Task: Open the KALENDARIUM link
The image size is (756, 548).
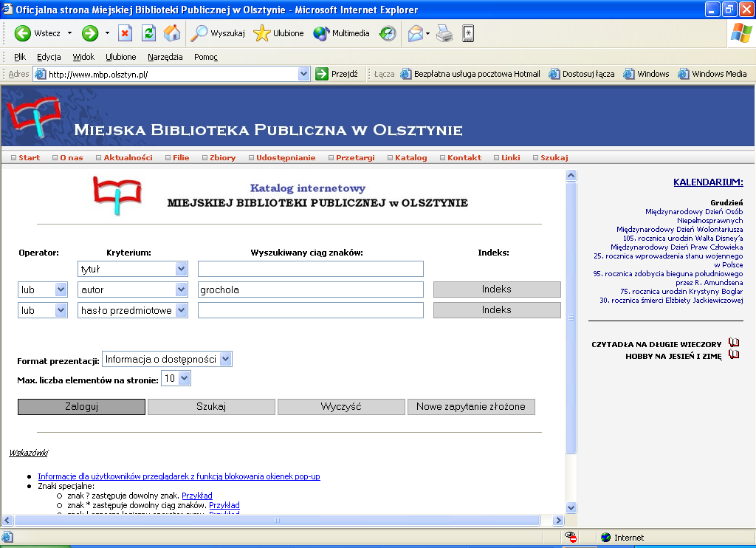Action: [x=708, y=182]
